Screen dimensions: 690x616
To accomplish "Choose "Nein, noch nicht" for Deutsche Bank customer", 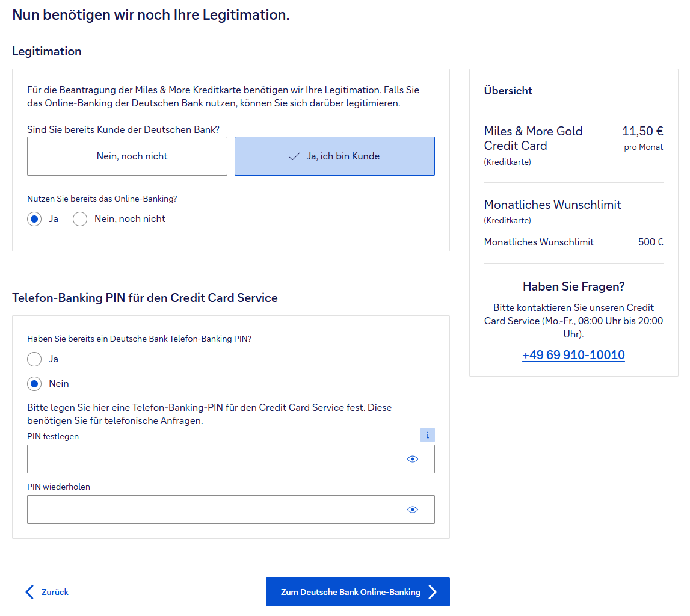I will coord(127,156).
